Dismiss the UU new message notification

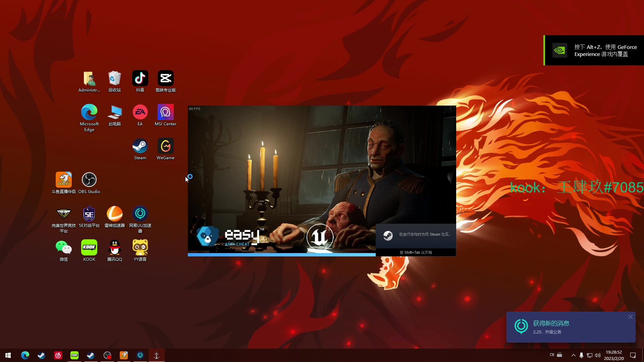coord(631,317)
